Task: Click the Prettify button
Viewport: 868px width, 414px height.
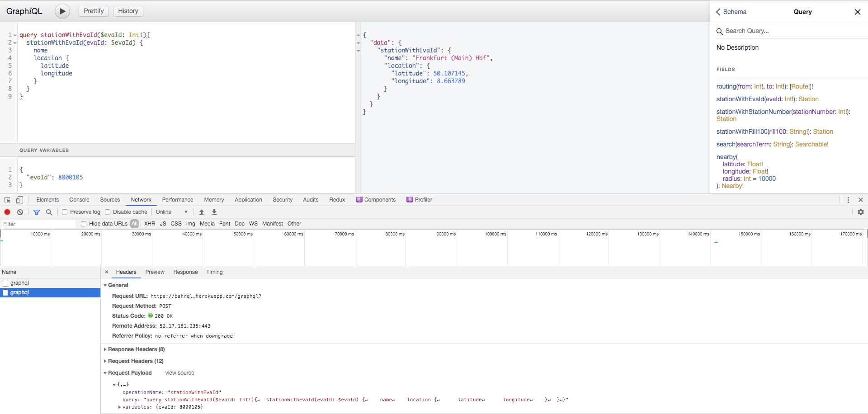Action: 94,11
